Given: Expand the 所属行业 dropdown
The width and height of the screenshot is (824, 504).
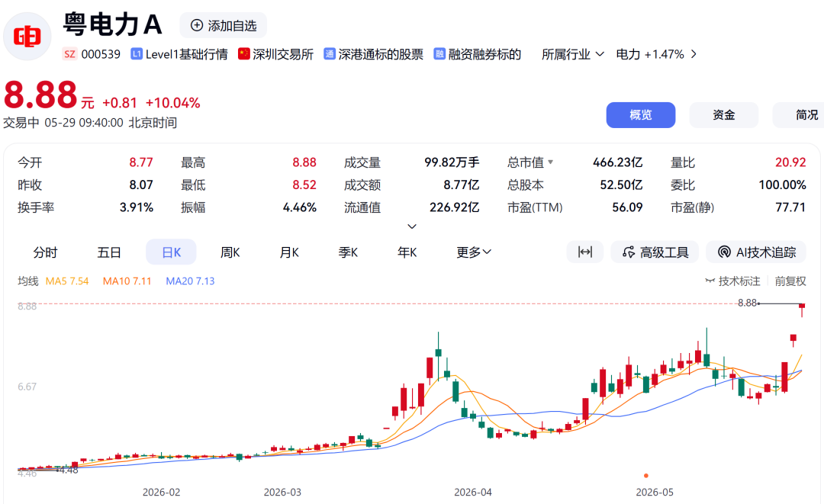Looking at the screenshot, I should tap(573, 54).
